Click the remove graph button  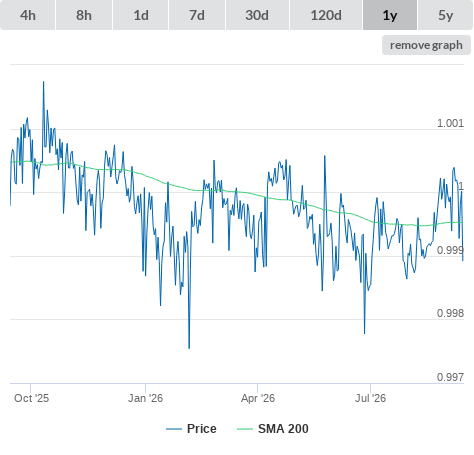(426, 45)
